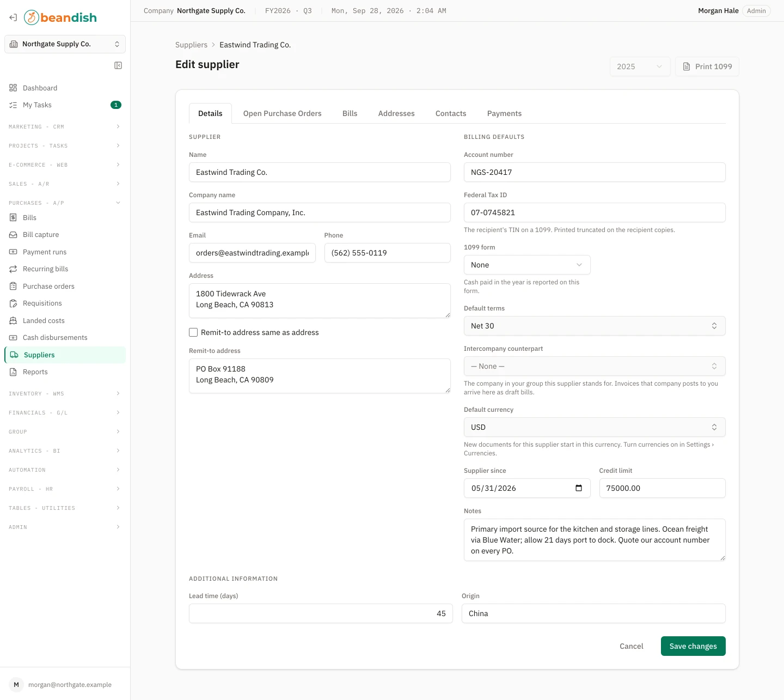Screen dimensions: 784x700
Task: Open Northgate Supply Co. company switcher
Action: point(65,44)
